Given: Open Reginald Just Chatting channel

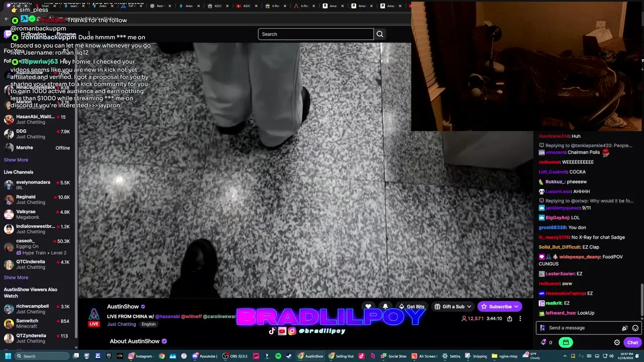Looking at the screenshot, I should tap(38, 200).
